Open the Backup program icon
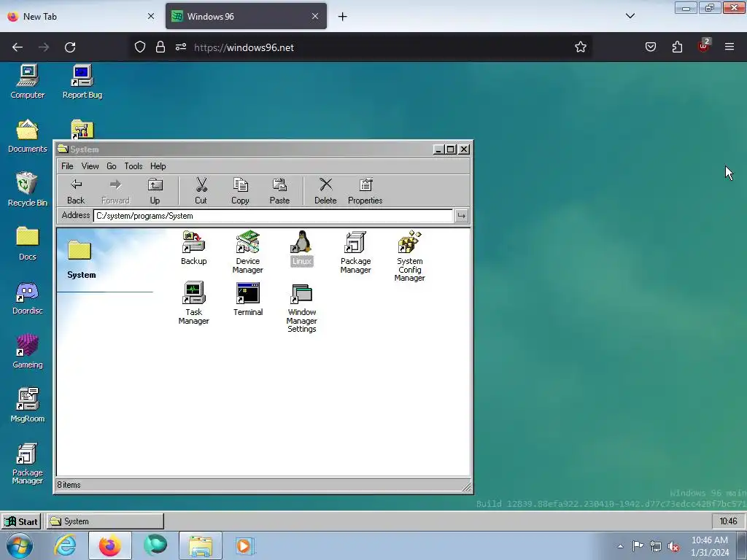Viewport: 747px width, 560px height. click(193, 248)
